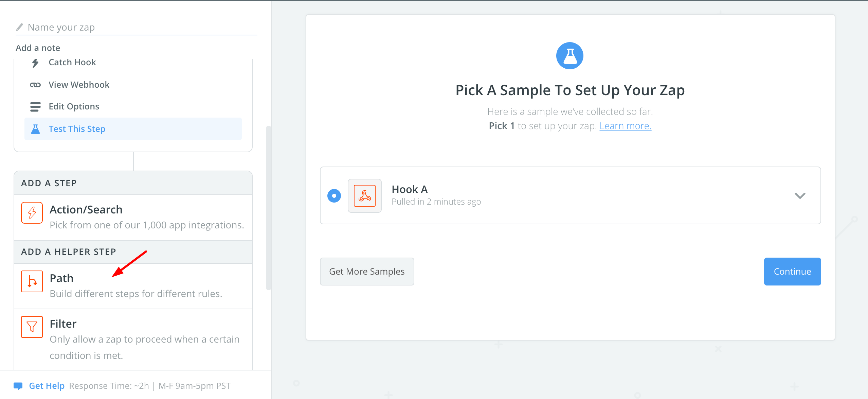Click the Filter funnel icon
This screenshot has height=399, width=868.
pos(32,327)
